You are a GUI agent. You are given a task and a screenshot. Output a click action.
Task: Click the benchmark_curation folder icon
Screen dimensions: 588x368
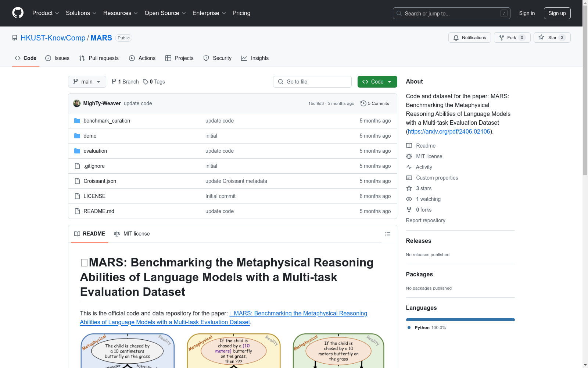pos(77,121)
